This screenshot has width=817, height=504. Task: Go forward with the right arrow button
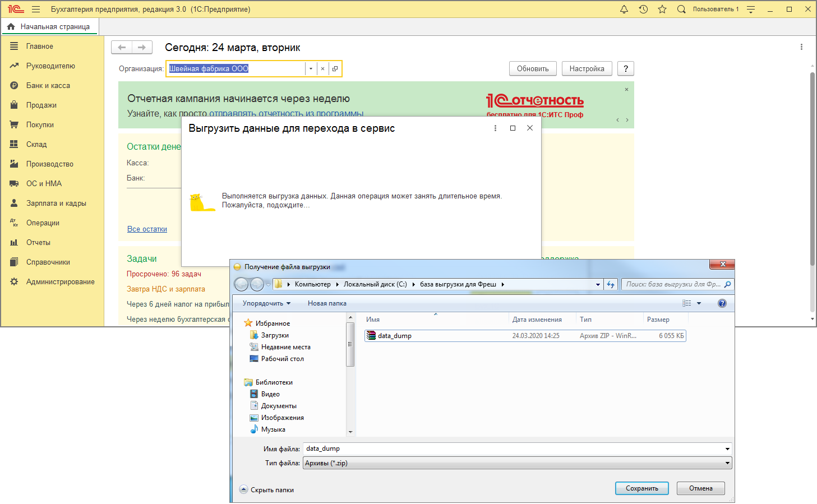click(x=142, y=48)
